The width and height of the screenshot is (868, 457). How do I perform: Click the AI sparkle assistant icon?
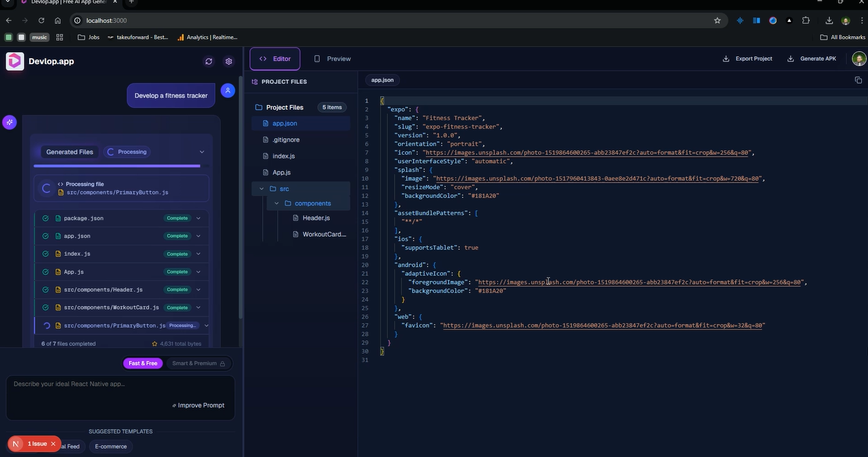tap(9, 122)
